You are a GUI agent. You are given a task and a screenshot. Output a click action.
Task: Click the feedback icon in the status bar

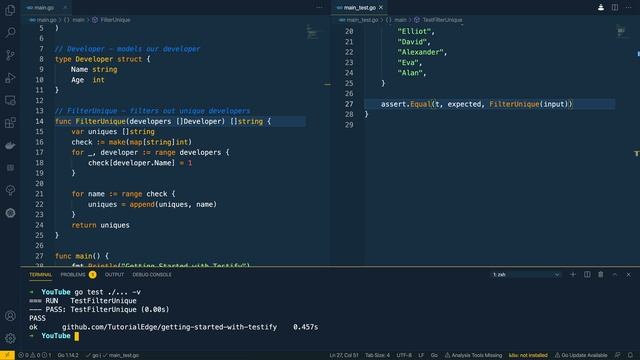click(x=618, y=355)
